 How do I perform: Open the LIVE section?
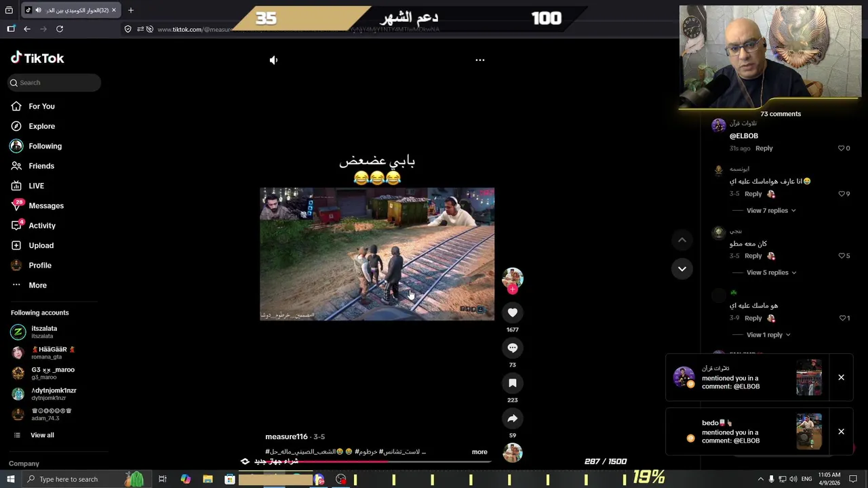click(x=36, y=186)
